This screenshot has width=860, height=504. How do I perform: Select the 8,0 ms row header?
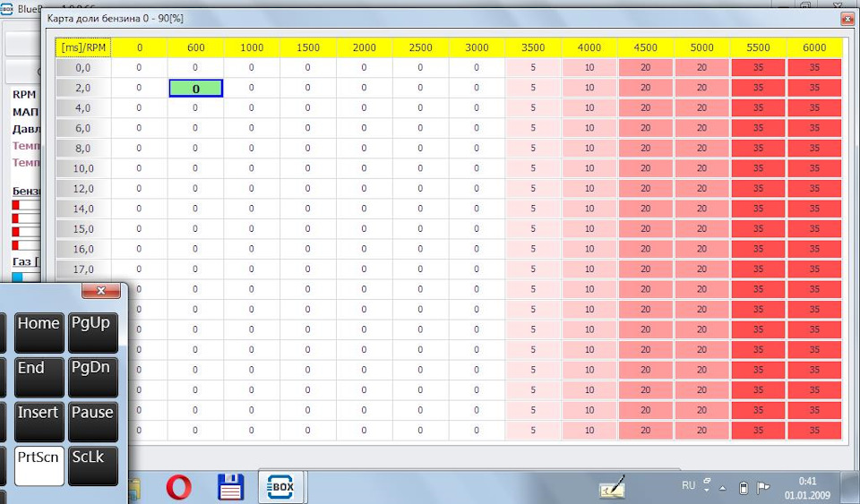(x=83, y=149)
